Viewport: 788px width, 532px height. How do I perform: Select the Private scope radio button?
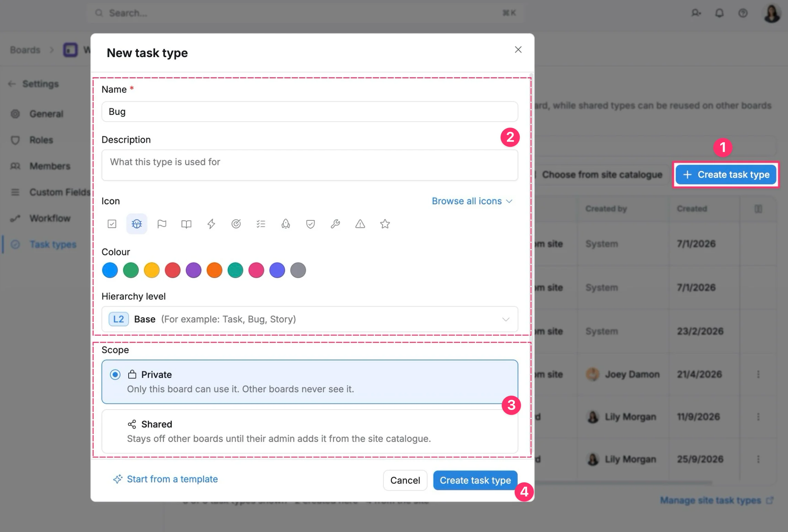coord(115,374)
